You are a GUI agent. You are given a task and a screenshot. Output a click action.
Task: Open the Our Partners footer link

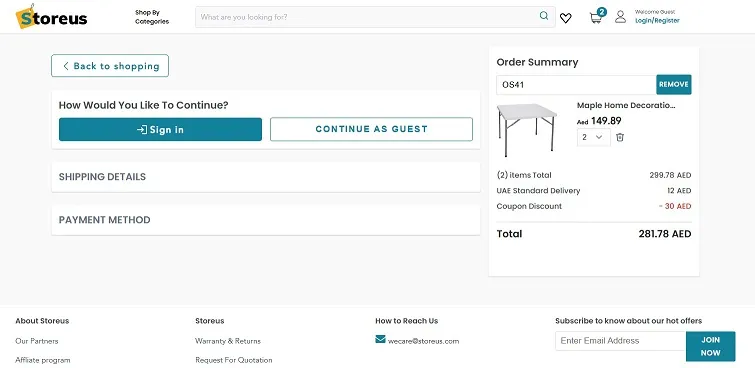click(37, 341)
